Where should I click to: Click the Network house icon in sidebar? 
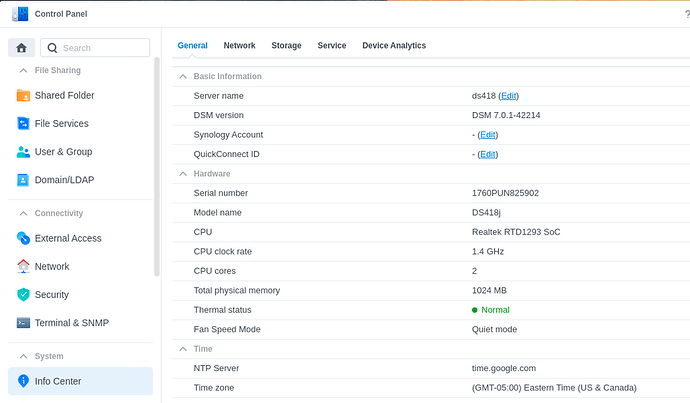pos(23,266)
